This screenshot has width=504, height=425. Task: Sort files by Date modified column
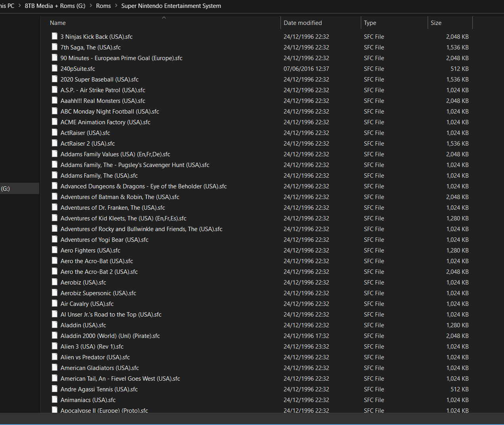pyautogui.click(x=303, y=23)
